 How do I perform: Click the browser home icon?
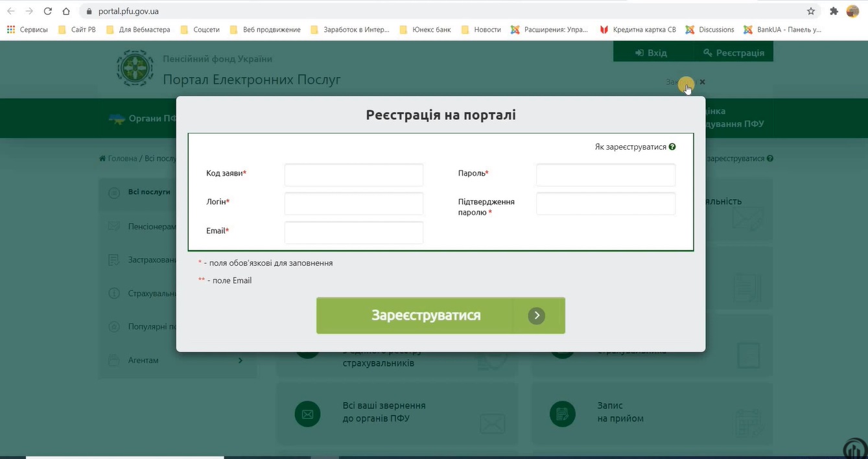[x=65, y=11]
